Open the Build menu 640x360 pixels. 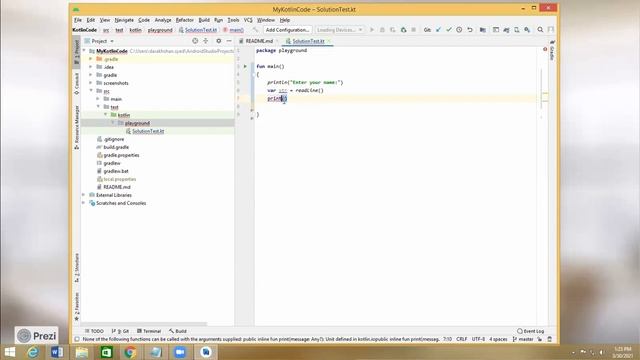point(204,20)
